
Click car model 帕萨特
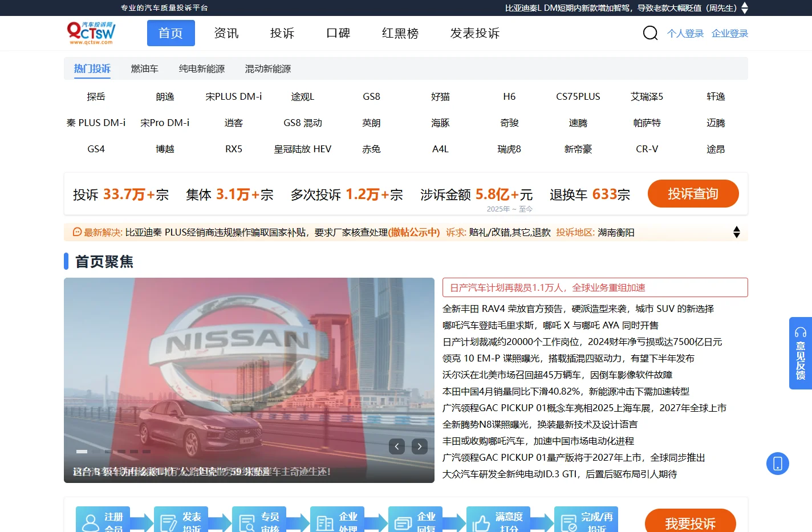tap(647, 123)
